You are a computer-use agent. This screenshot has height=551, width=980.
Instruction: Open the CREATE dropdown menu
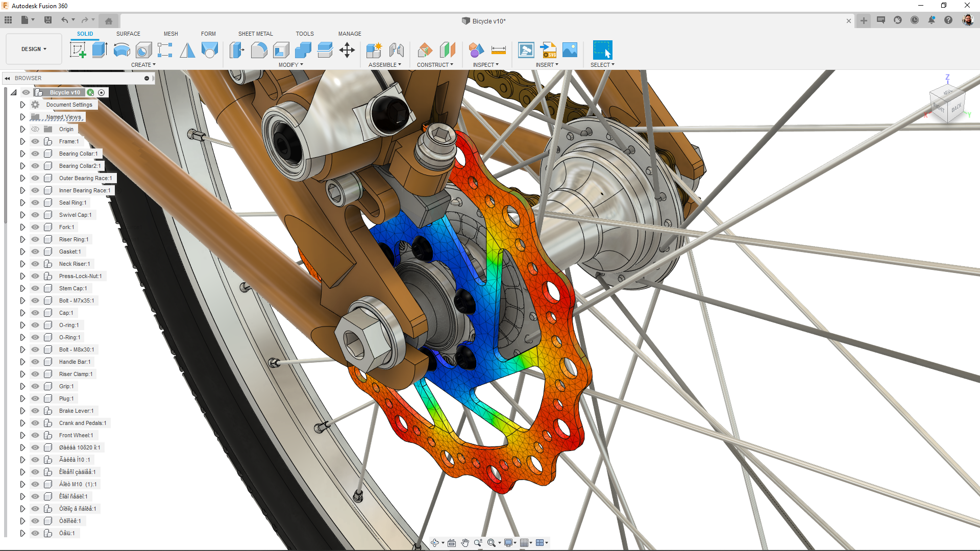pos(143,65)
